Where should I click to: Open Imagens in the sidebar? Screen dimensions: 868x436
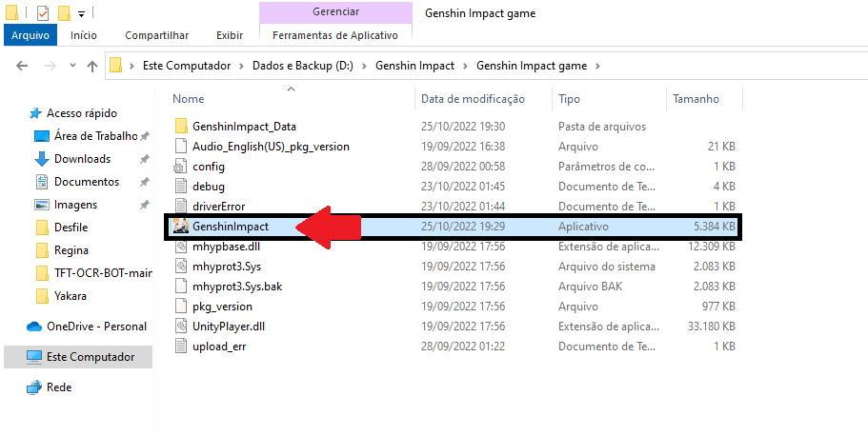pos(75,205)
